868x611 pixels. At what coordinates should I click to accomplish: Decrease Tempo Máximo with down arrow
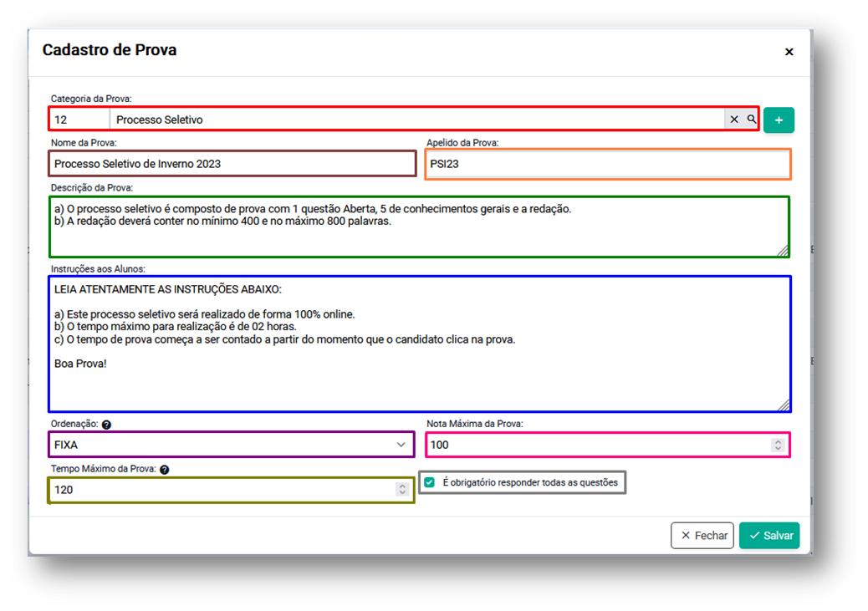(x=402, y=493)
